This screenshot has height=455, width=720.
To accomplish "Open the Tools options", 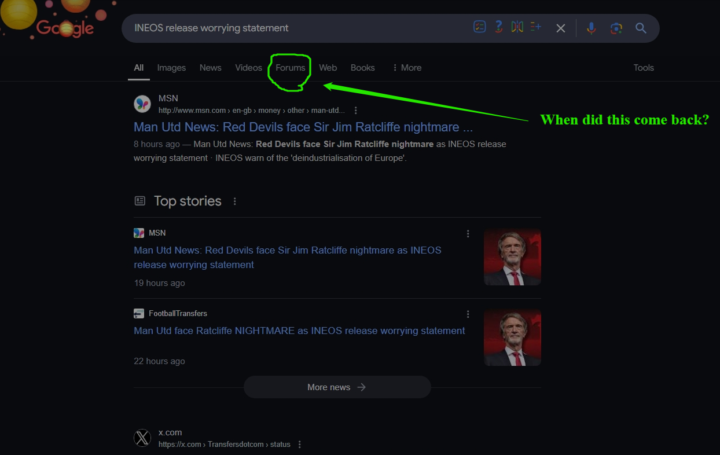I will click(x=643, y=68).
